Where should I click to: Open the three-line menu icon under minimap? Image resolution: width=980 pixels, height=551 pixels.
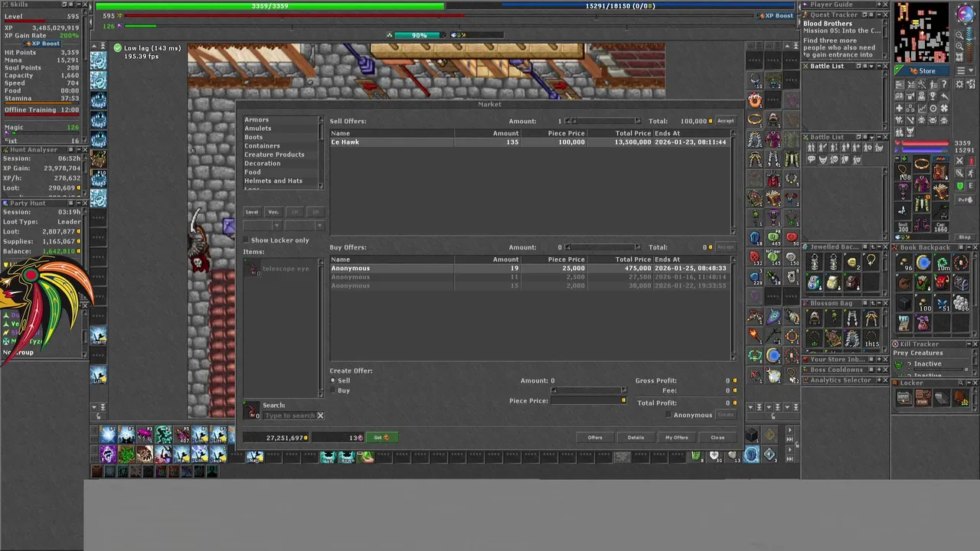pyautogui.click(x=962, y=71)
